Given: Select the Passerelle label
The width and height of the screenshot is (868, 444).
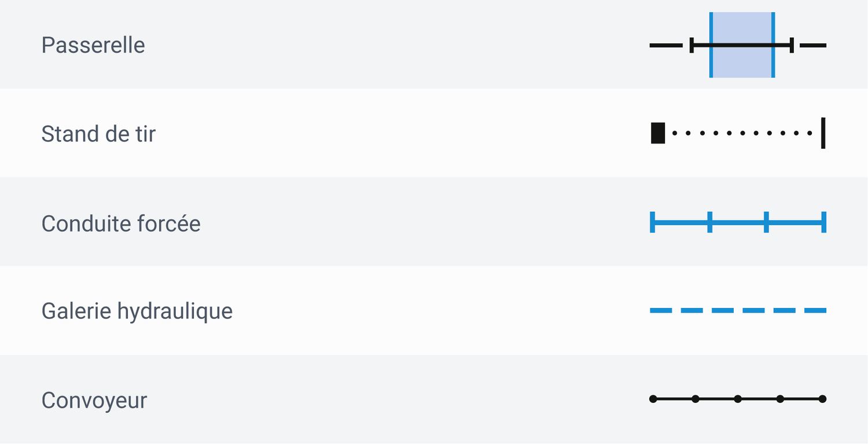Looking at the screenshot, I should 93,45.
